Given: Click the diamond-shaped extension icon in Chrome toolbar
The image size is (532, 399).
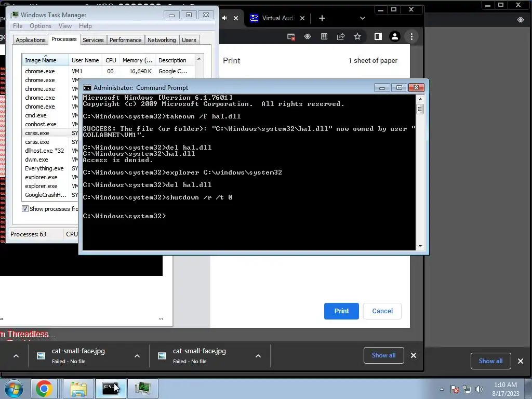Looking at the screenshot, I should 308,36.
